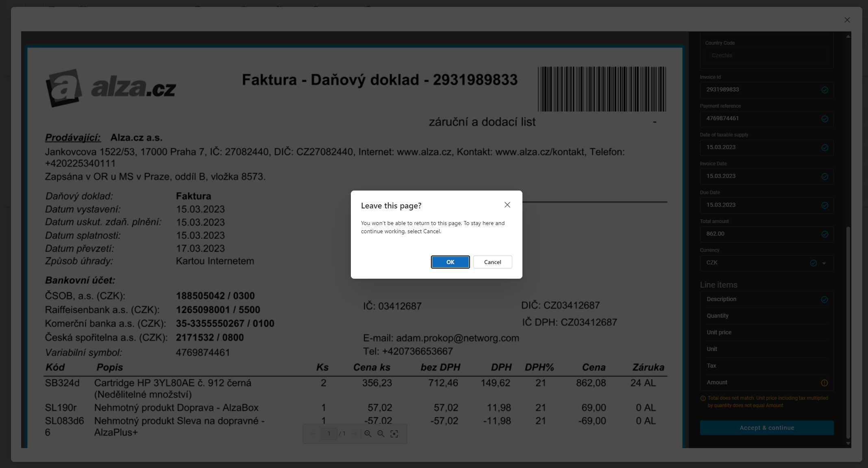
Task: Click warning icon on Amount line item
Action: click(x=824, y=383)
